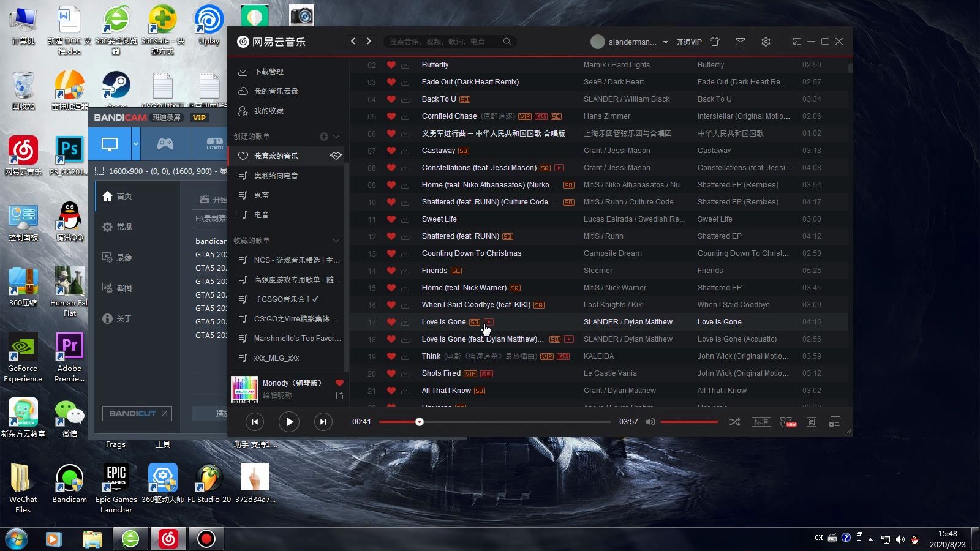Click the BANDICUT button

coord(137,414)
